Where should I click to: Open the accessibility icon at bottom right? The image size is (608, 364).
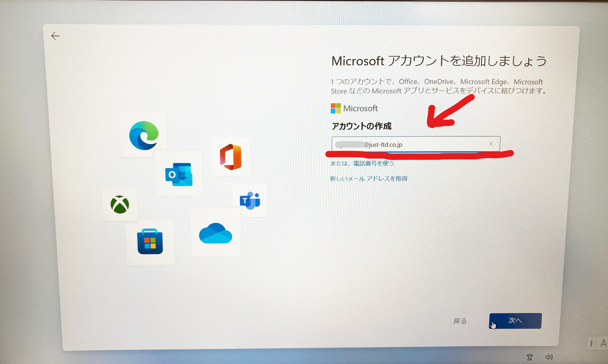530,357
